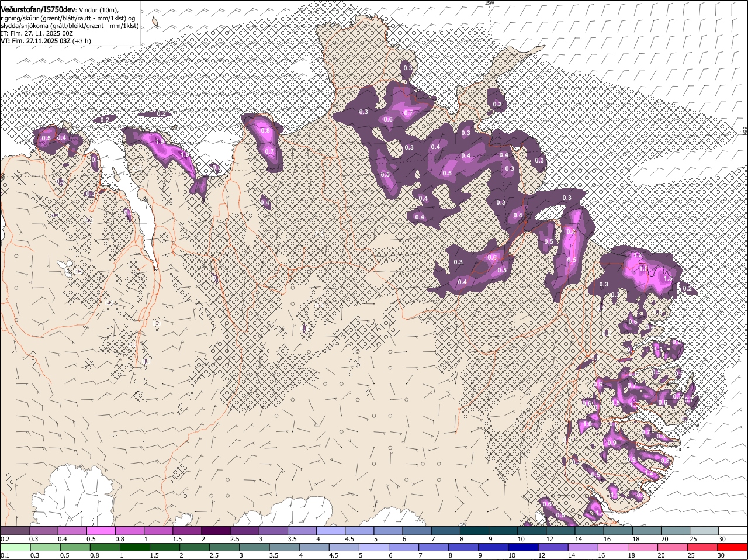This screenshot has width=748, height=560.
Task: Click the lavender snow swatch between 4 and 4.5
Action: (331, 531)
